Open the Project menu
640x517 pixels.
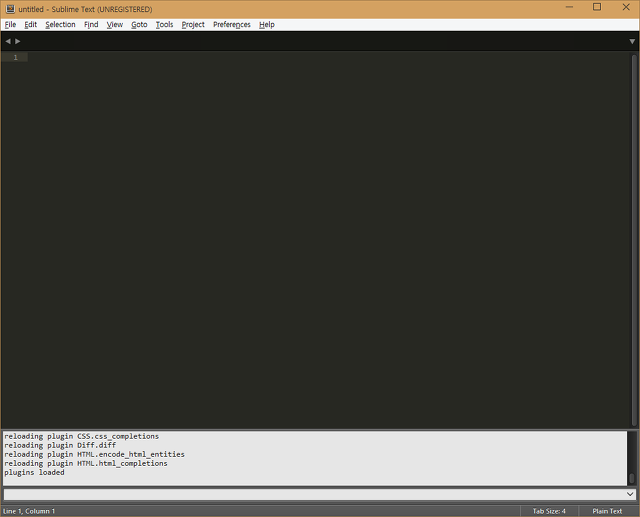(x=193, y=24)
